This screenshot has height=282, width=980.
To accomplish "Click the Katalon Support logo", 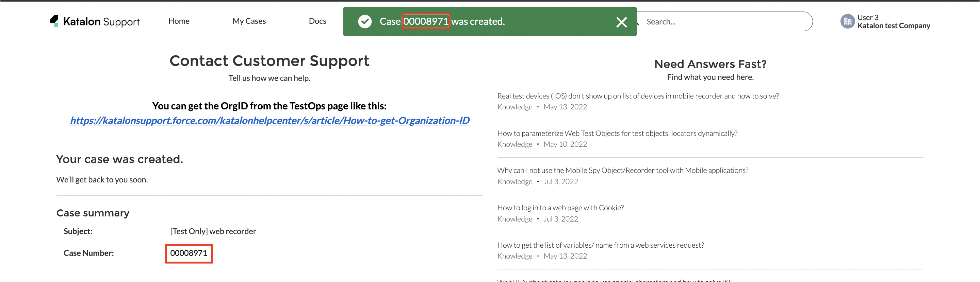I will 95,22.
